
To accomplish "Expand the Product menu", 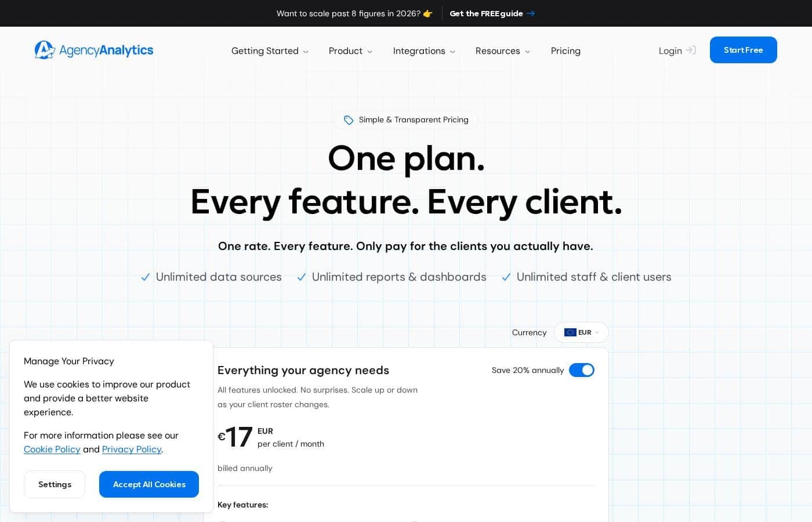I will 350,51.
